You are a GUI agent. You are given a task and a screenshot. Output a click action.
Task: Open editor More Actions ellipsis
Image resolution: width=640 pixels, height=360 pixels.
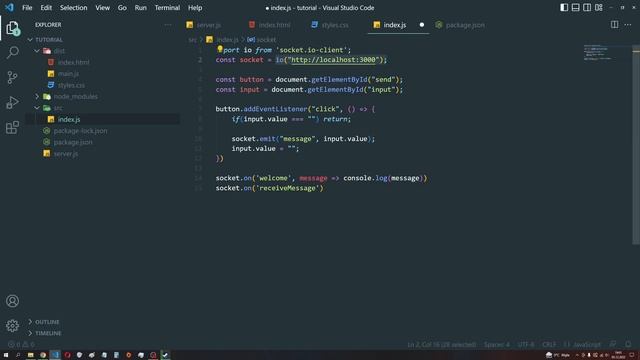(628, 24)
